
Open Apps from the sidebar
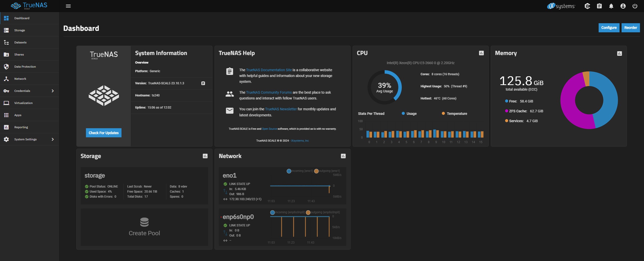(29, 115)
